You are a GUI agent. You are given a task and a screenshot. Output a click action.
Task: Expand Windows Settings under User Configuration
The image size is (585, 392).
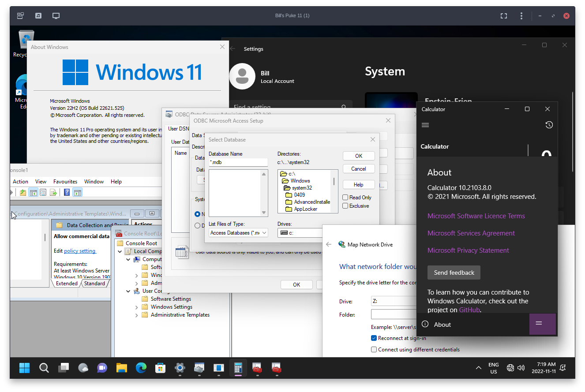pyautogui.click(x=137, y=307)
